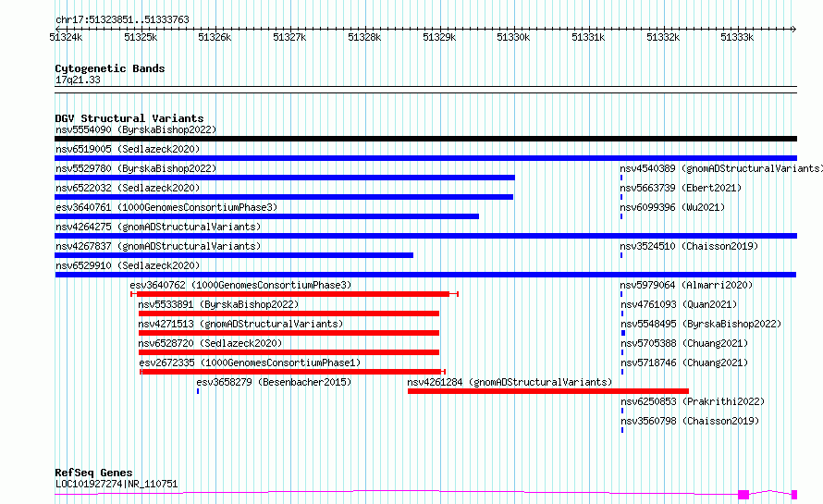Click the esv3640762 (1000GenomesConsortiumPhase3) label
This screenshot has height=504, width=823.
tap(240, 285)
